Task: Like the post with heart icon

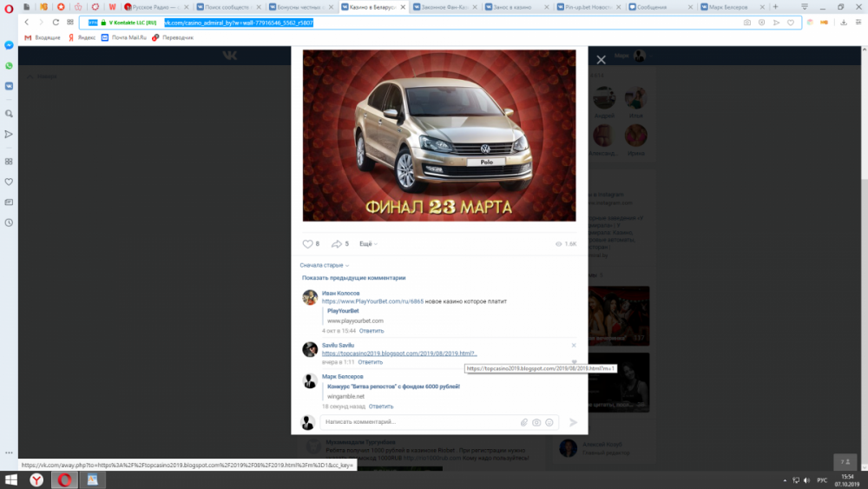Action: (x=308, y=244)
